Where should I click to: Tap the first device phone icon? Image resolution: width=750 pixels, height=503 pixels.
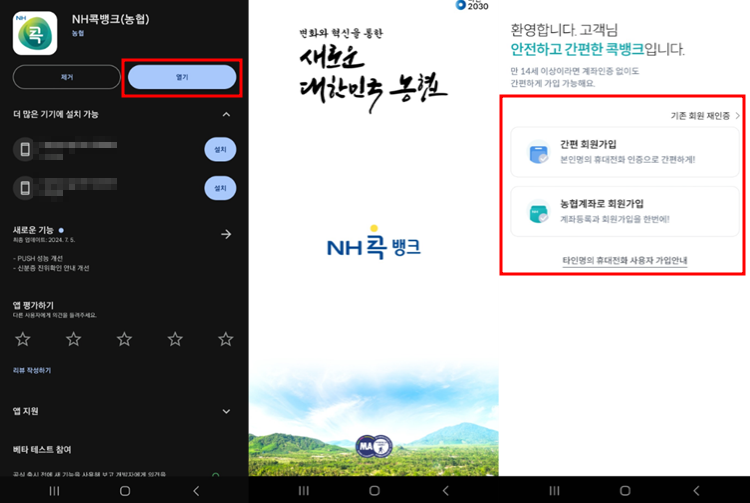(25, 150)
